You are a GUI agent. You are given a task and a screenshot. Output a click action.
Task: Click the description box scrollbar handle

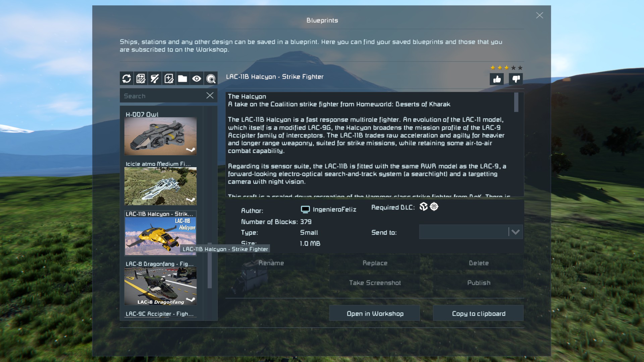(516, 102)
